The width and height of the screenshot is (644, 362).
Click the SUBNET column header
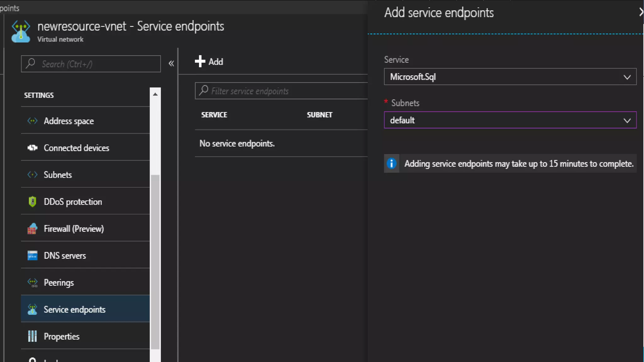(x=319, y=115)
